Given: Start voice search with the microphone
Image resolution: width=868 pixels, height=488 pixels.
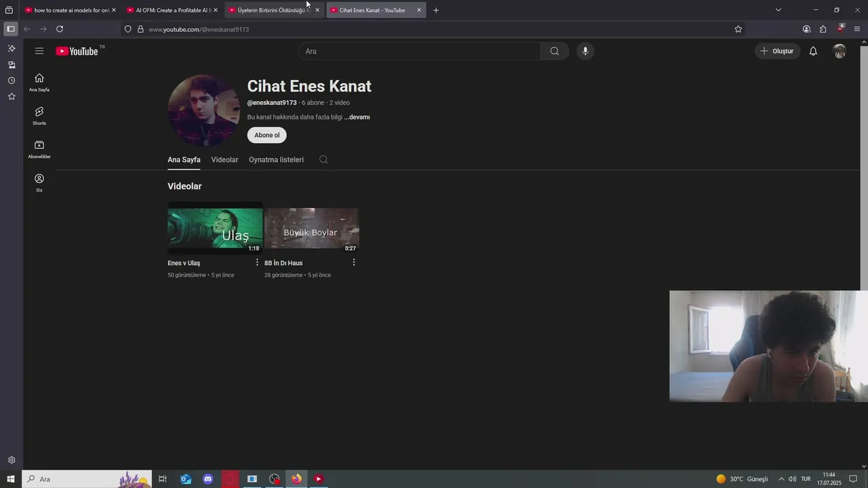Looking at the screenshot, I should click(585, 51).
